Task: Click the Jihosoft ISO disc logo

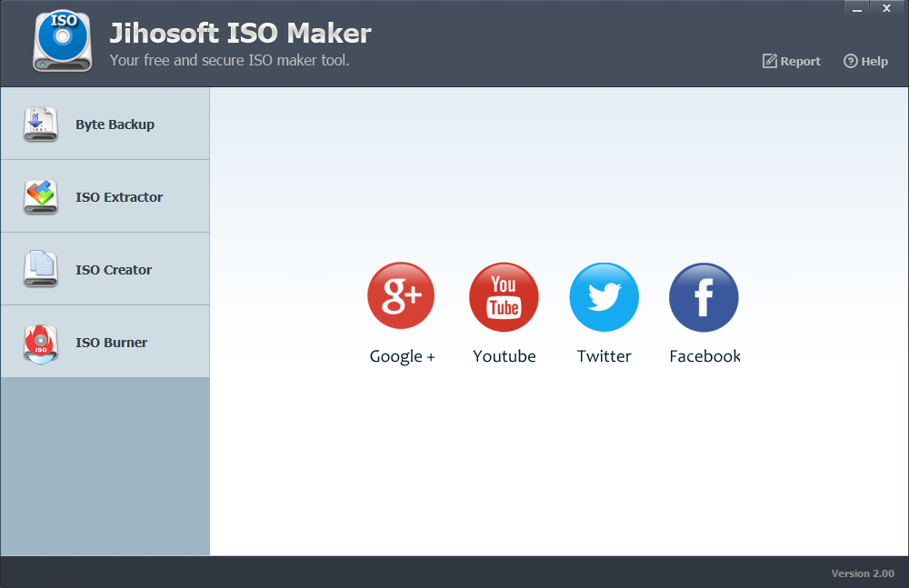Action: 63,42
